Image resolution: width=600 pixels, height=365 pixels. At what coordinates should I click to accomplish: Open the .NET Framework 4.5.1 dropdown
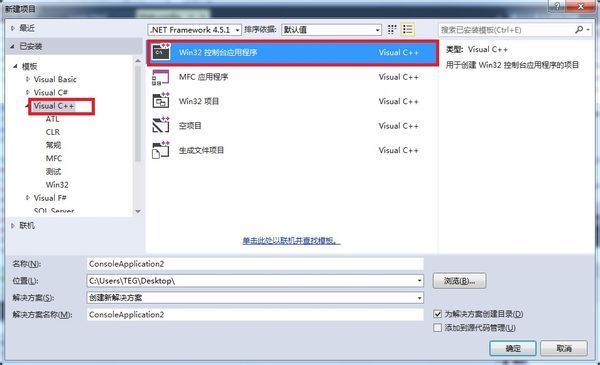238,30
